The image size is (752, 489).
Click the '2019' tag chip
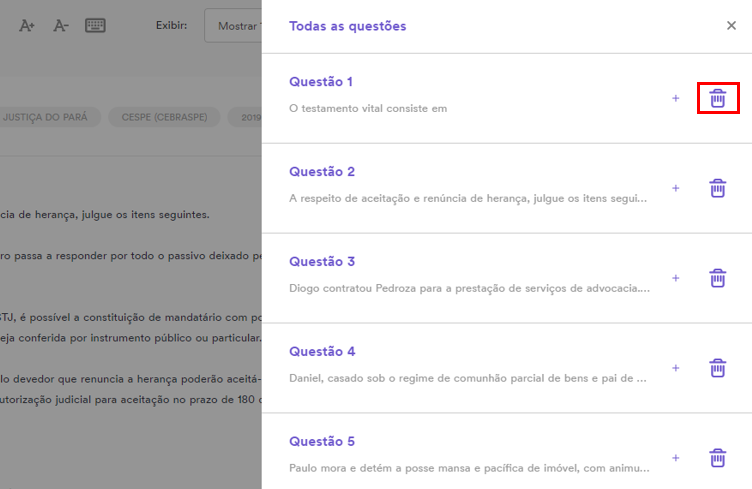[x=246, y=117]
